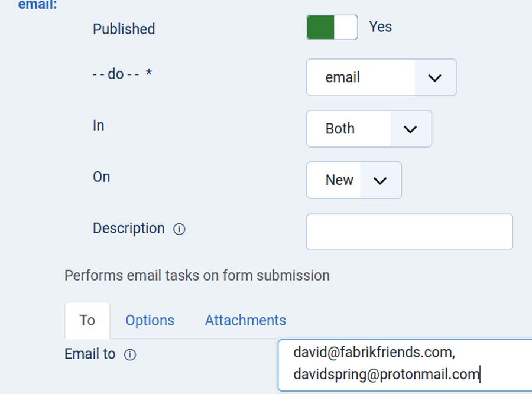
Task: Focus the empty Description text field
Action: click(x=409, y=232)
